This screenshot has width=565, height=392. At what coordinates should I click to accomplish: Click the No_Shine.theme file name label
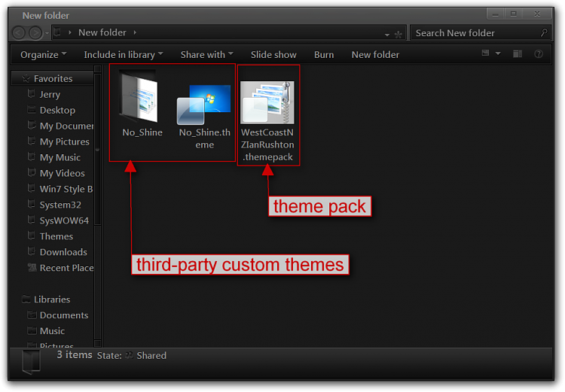(x=205, y=138)
